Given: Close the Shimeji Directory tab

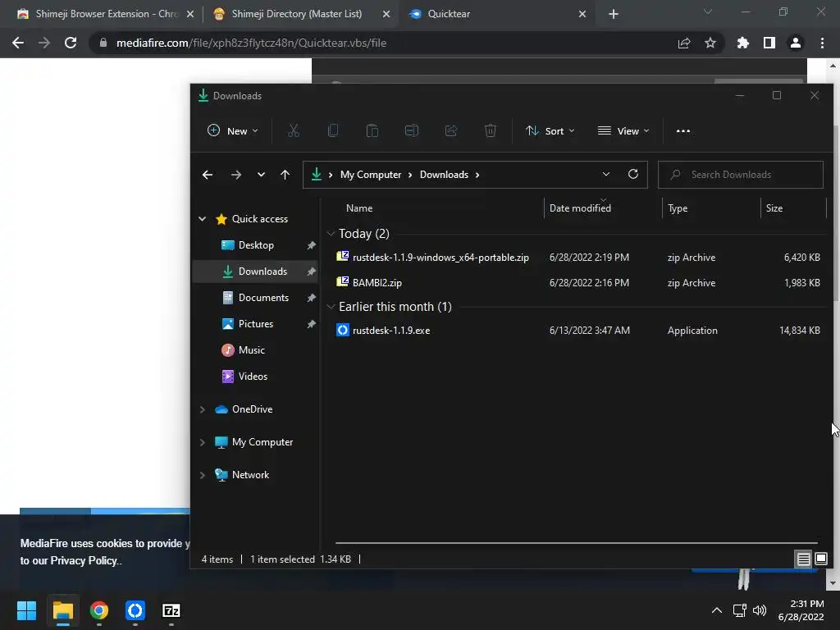Looking at the screenshot, I should tap(386, 14).
